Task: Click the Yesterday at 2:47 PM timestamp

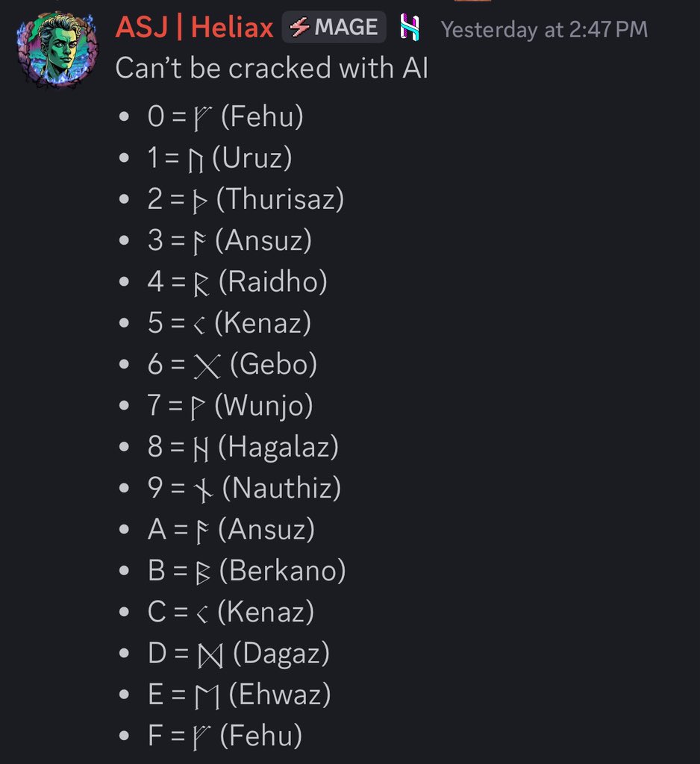Action: point(544,29)
